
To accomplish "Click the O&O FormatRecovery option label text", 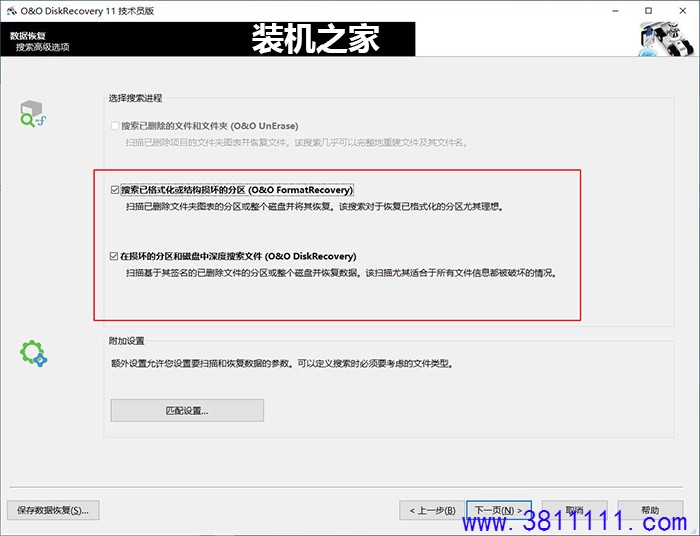I will (x=237, y=190).
